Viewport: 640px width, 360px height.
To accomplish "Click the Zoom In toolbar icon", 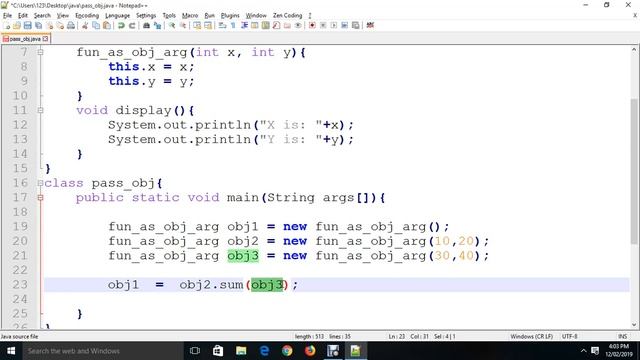I will [x=172, y=25].
